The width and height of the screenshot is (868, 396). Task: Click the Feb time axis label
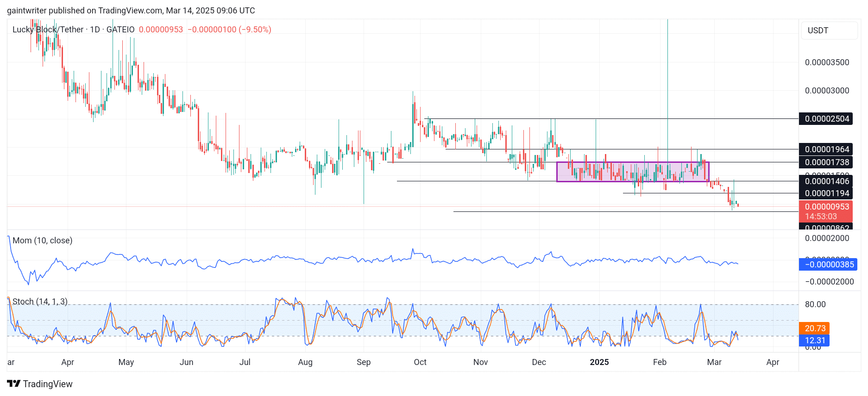660,362
